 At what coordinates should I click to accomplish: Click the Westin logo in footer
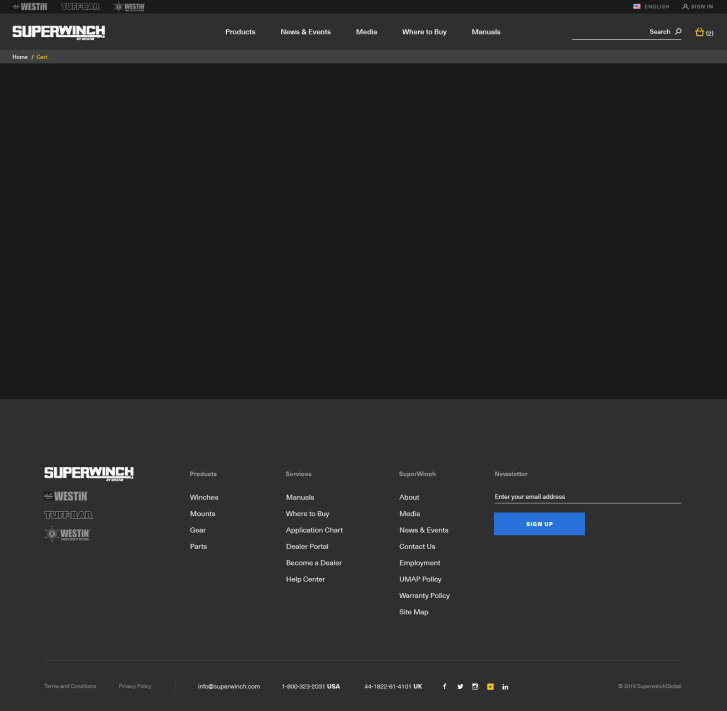[66, 496]
